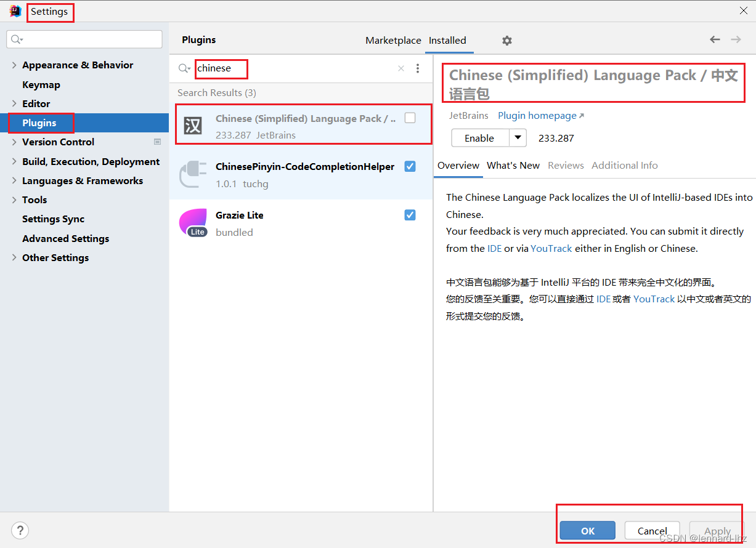Click the ChinesePinyin plugin plug icon
The width and height of the screenshot is (756, 548).
[x=193, y=174]
